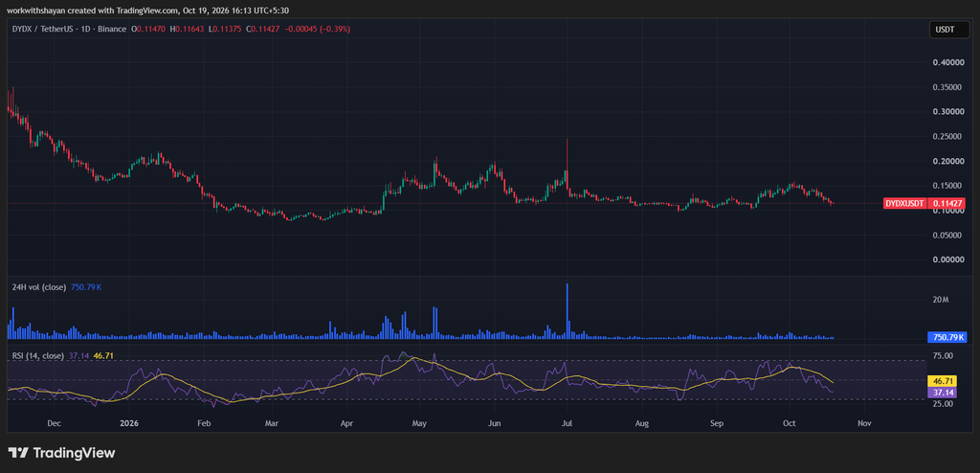Click the Apr label on time axis

coord(346,423)
